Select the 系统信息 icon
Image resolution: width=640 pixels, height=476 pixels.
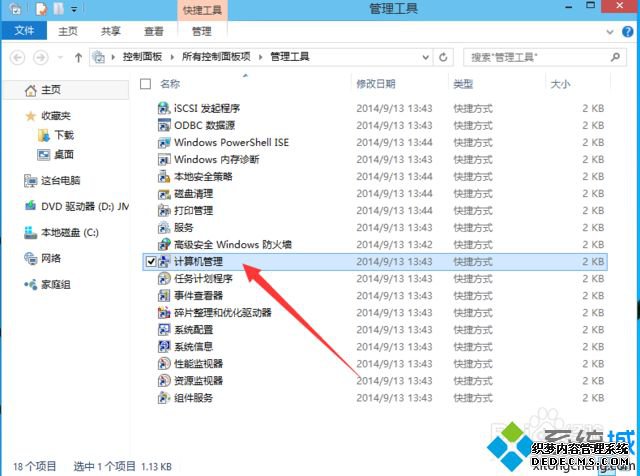tap(164, 347)
